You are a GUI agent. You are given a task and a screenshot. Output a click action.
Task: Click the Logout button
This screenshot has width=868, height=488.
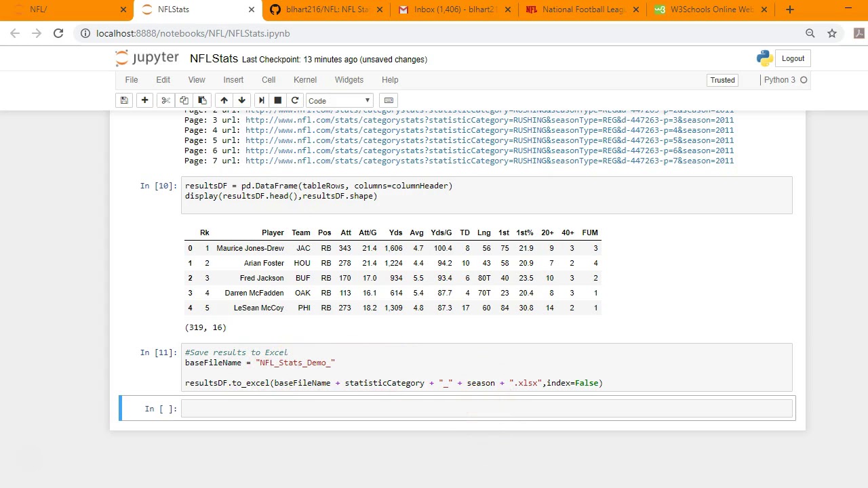[x=793, y=58]
